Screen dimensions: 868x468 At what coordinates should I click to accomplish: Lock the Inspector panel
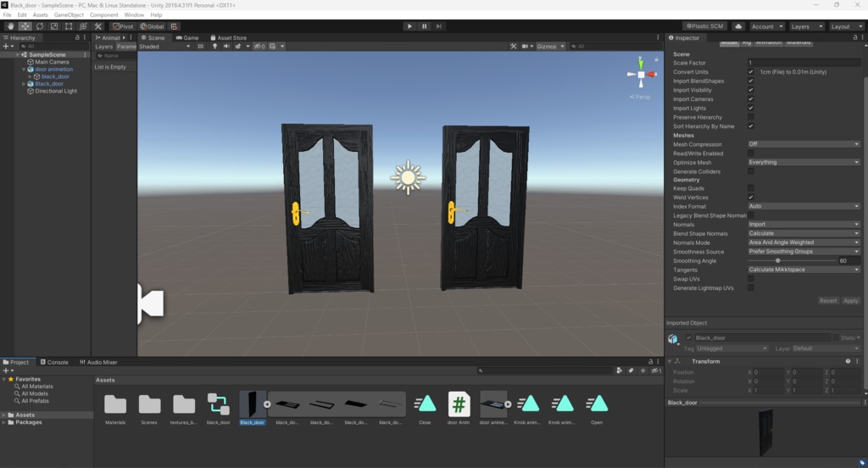854,37
